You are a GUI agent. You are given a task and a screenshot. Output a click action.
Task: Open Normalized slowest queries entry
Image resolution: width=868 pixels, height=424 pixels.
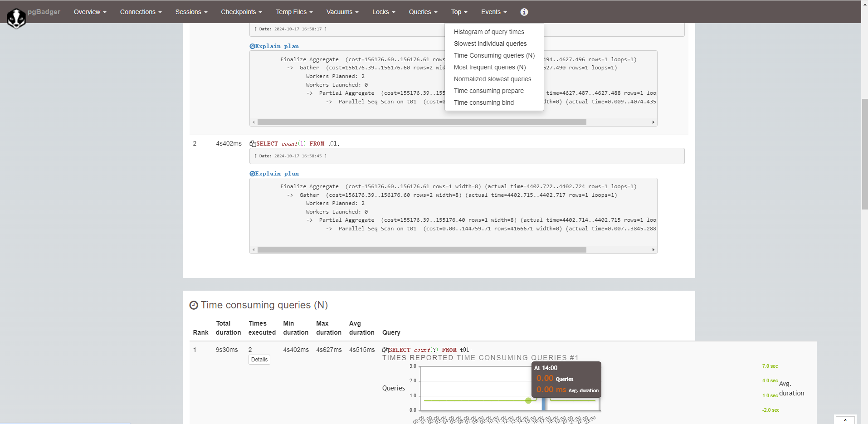pyautogui.click(x=492, y=79)
